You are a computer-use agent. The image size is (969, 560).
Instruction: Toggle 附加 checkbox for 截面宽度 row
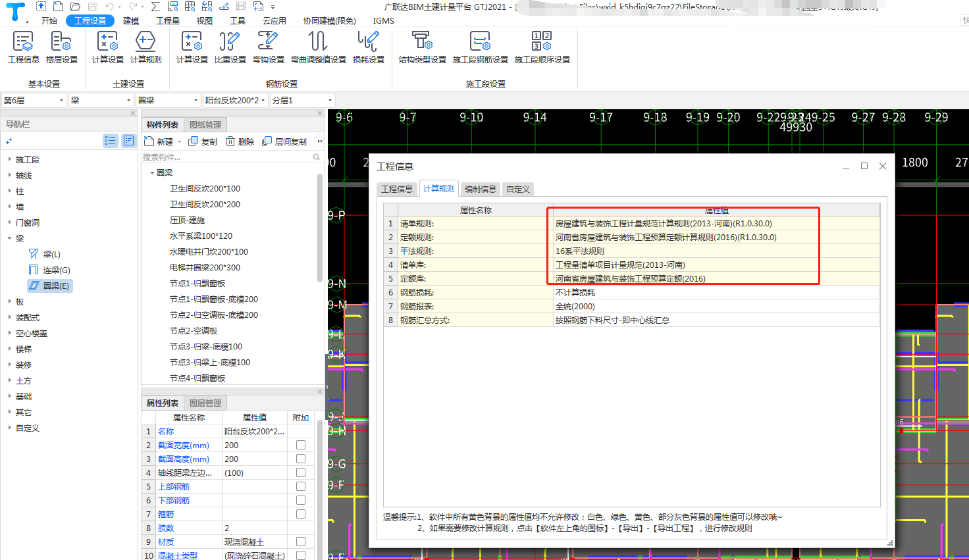coord(301,445)
